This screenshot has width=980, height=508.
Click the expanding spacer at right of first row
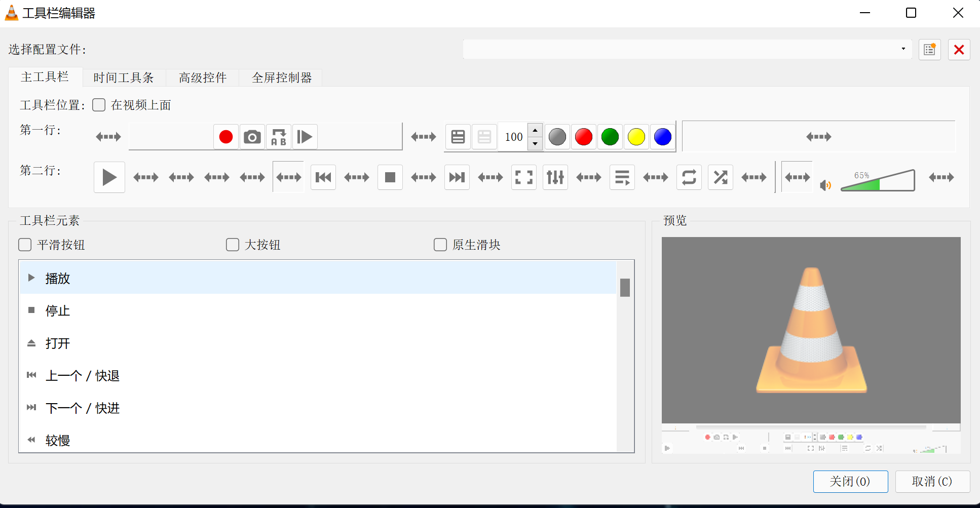click(819, 137)
